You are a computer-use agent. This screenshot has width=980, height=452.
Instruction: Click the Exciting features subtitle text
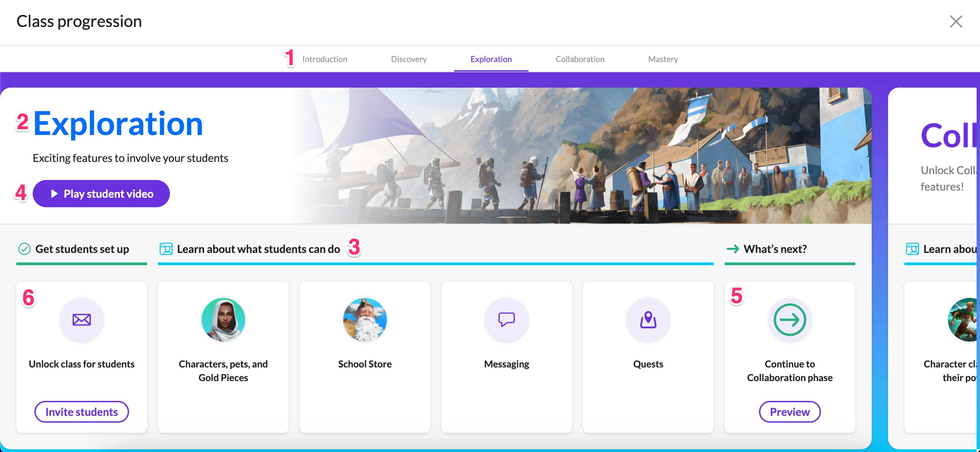130,158
